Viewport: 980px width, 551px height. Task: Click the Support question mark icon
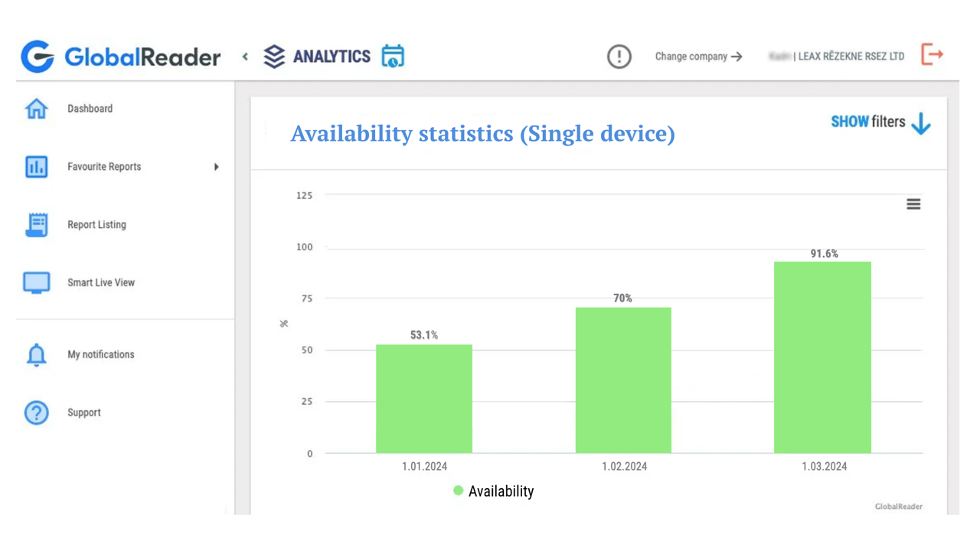tap(36, 412)
